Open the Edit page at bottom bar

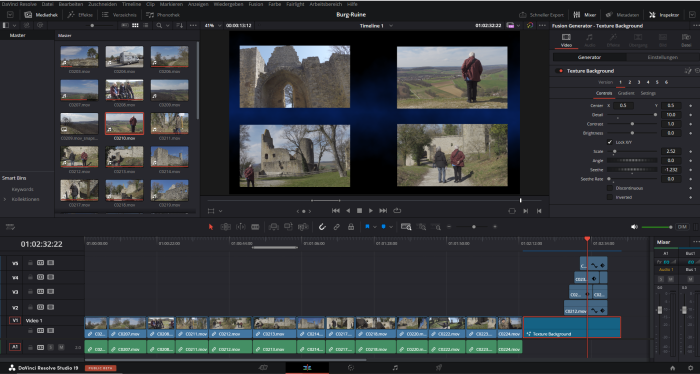point(307,368)
